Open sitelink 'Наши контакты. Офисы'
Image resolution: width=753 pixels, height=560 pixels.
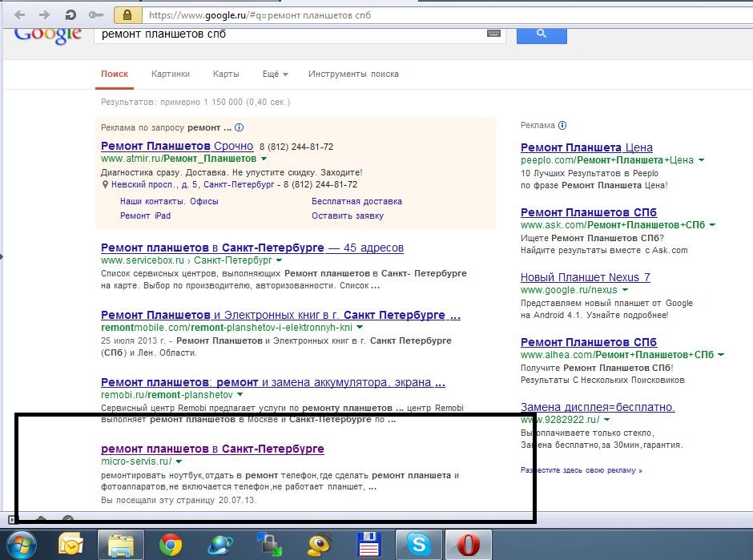[169, 201]
